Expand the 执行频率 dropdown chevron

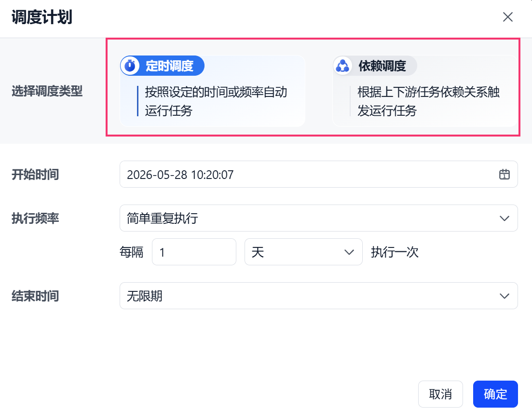(504, 218)
